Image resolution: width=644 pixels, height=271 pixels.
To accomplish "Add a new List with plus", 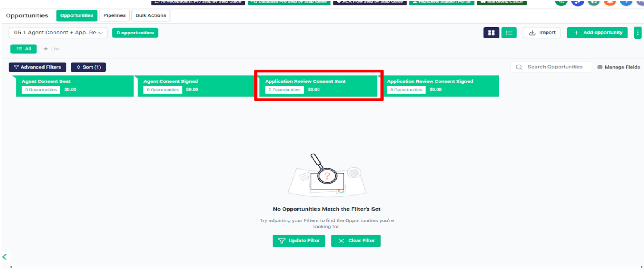I will [52, 49].
